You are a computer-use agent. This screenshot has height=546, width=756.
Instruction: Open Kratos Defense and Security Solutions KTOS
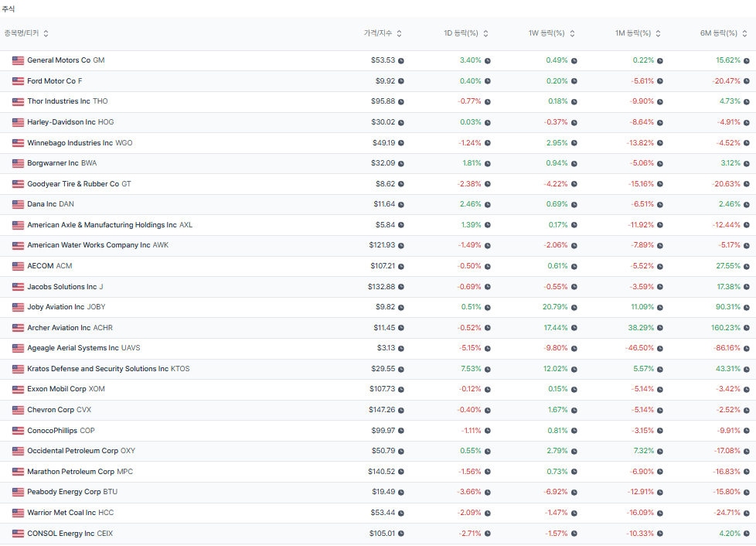pos(108,368)
